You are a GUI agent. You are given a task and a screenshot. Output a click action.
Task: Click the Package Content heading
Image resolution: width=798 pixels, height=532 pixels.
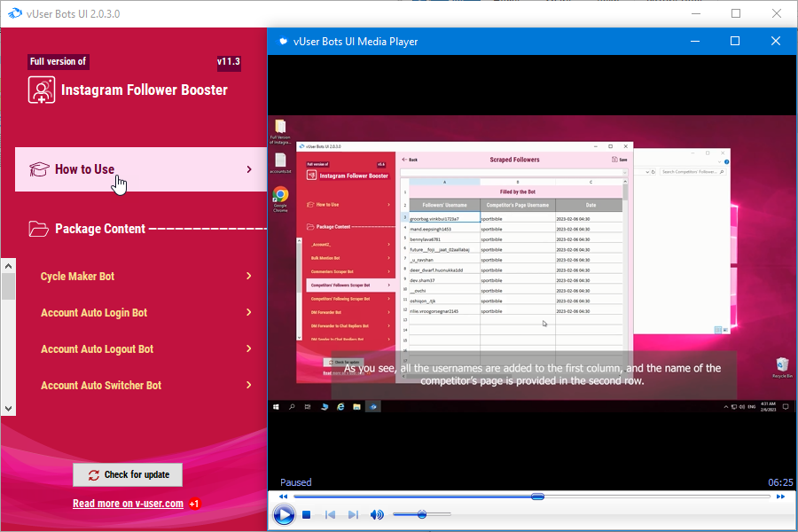coord(100,229)
